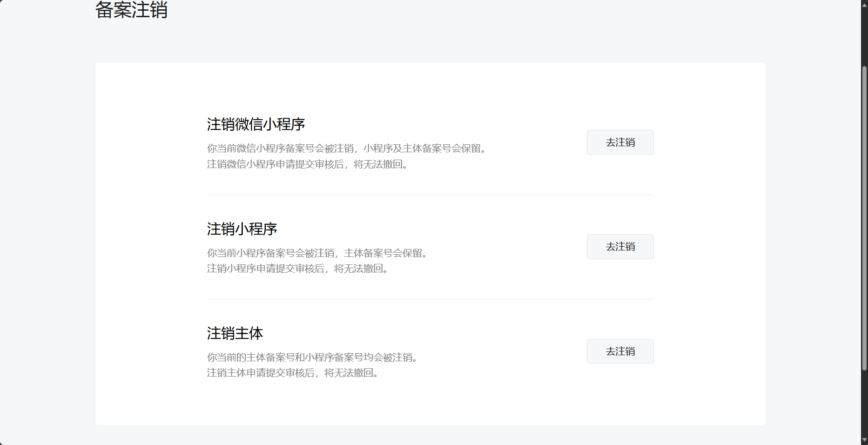Select the 备案注销 page heading
The height and width of the screenshot is (445, 868).
pos(131,10)
